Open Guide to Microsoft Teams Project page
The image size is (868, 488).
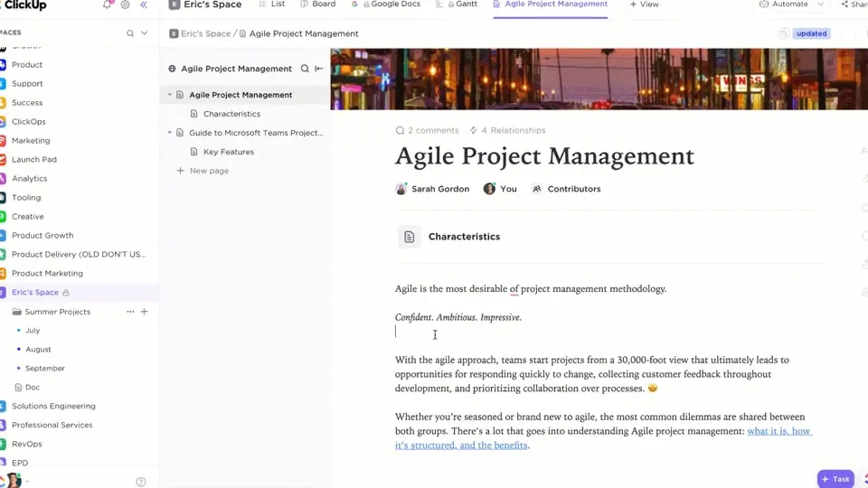point(256,133)
